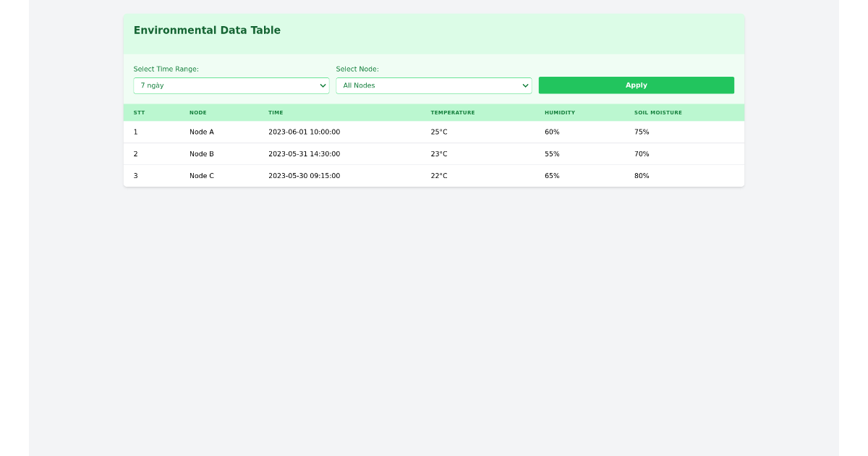Click the SOIL MOISTURE column header

click(x=657, y=112)
